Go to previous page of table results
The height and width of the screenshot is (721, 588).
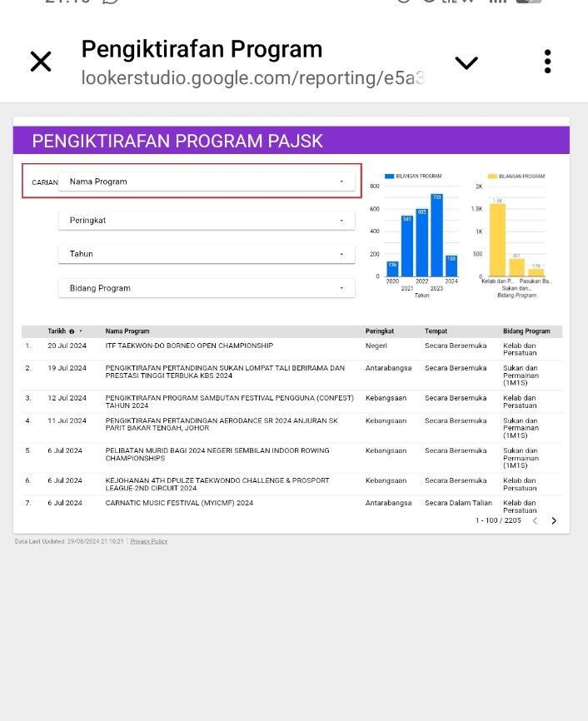click(535, 521)
